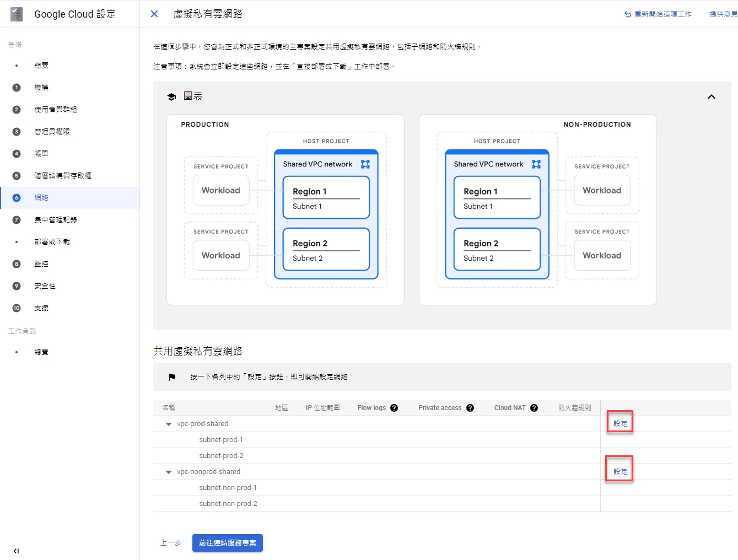Go to step 5 階層結構與存取權

(63, 176)
